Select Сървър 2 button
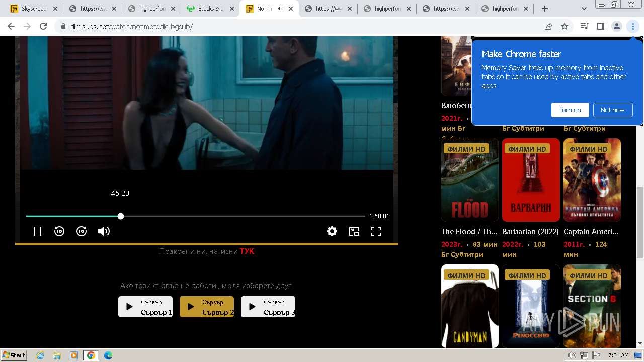644x362 pixels. [x=207, y=307]
